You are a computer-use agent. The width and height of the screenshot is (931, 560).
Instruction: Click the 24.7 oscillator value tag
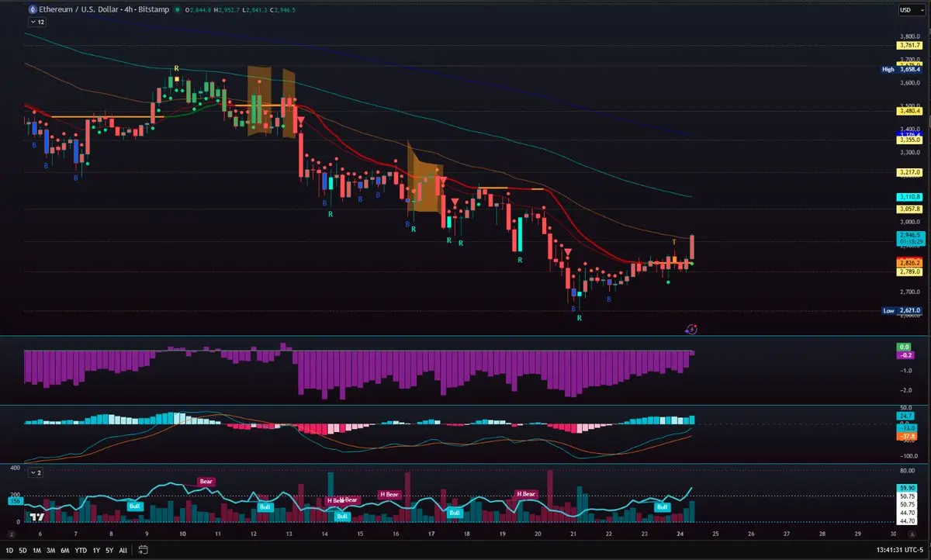pyautogui.click(x=905, y=417)
